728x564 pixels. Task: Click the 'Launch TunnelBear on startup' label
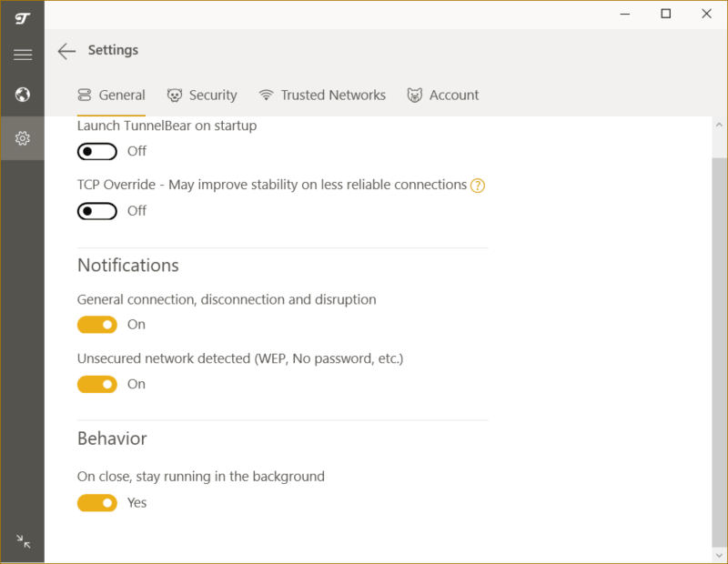point(167,126)
